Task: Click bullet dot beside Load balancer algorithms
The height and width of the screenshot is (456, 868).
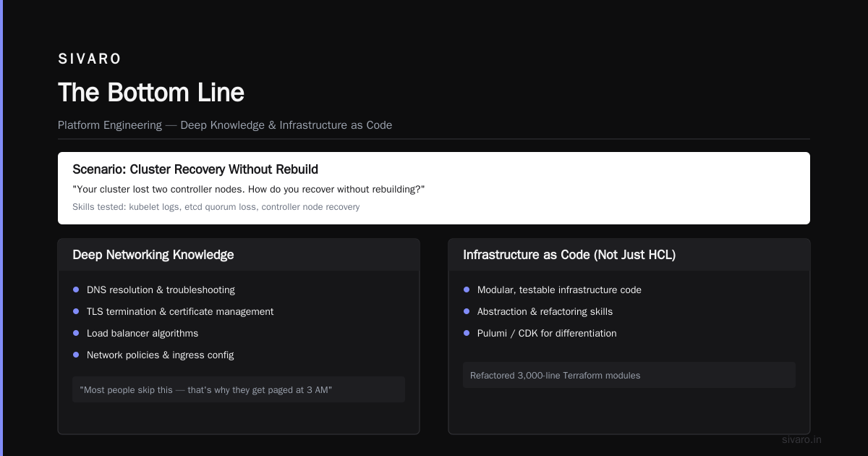Action: (76, 333)
